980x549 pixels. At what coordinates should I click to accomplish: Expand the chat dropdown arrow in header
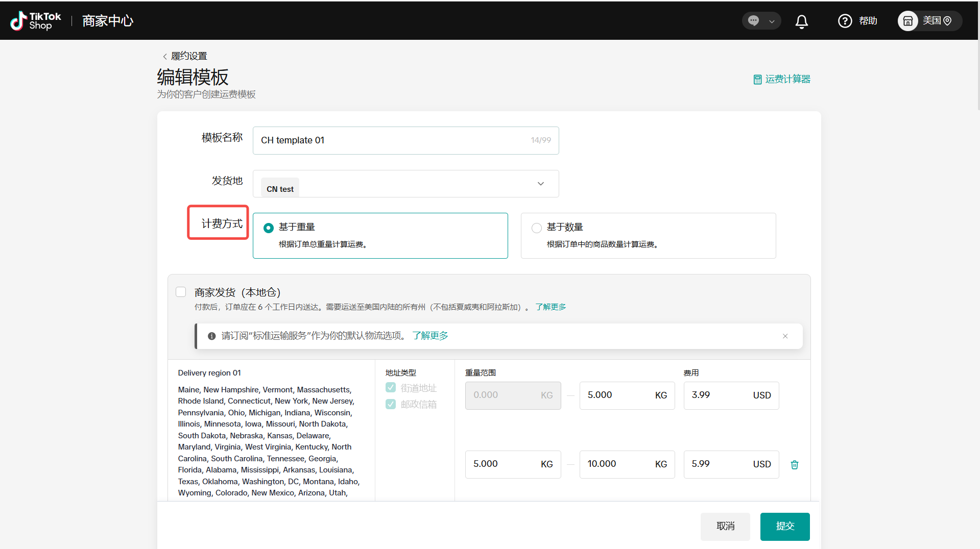click(x=772, y=21)
